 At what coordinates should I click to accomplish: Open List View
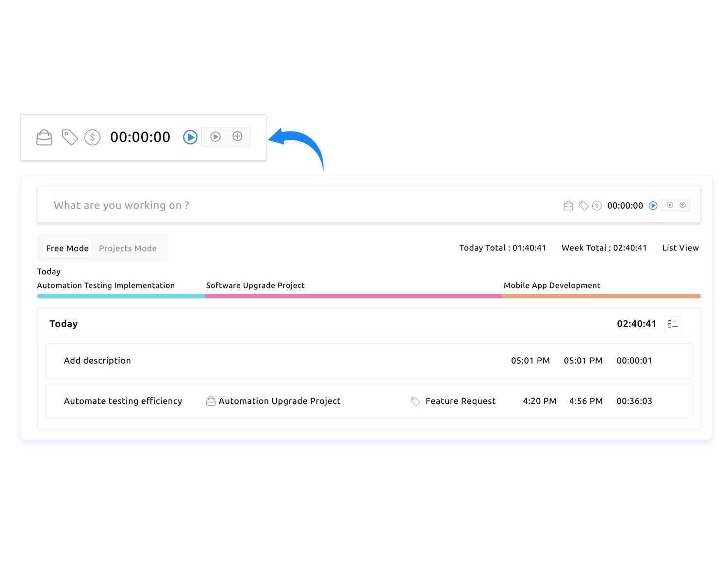[x=680, y=248]
